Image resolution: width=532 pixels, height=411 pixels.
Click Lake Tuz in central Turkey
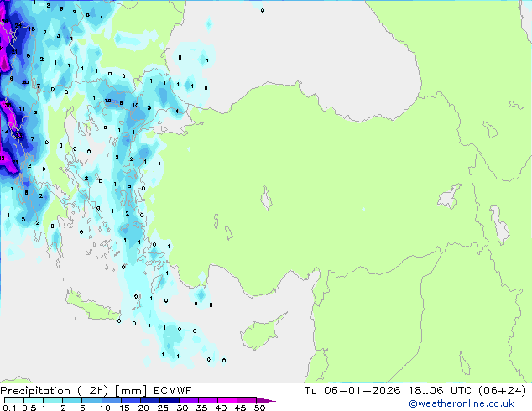[266, 198]
